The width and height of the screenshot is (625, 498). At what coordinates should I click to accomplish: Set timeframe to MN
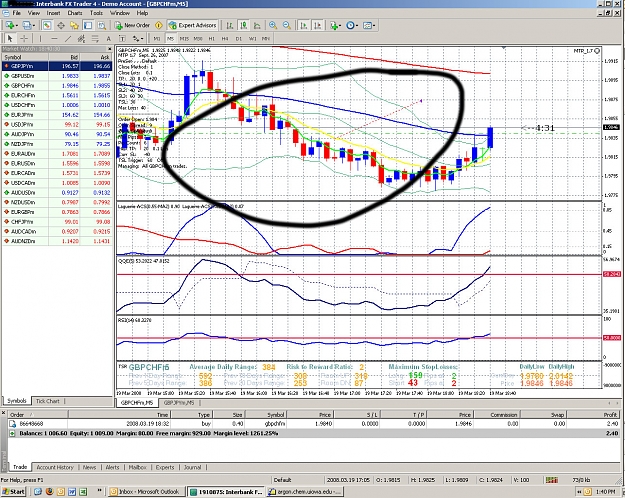[266, 39]
